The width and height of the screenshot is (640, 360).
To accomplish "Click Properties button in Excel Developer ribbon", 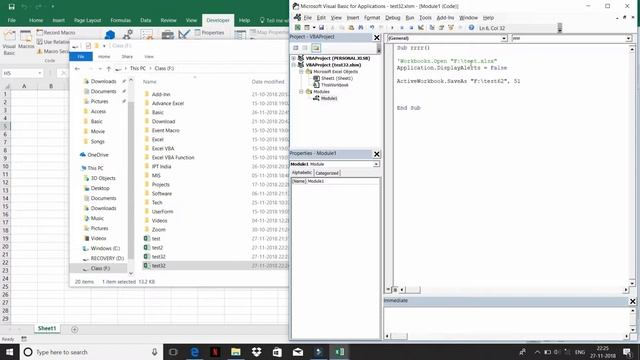I will (x=209, y=32).
